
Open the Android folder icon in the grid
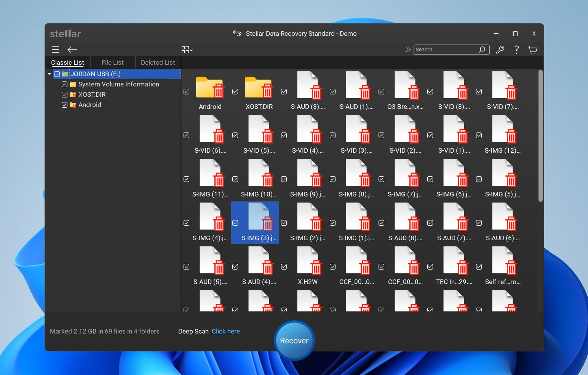210,88
